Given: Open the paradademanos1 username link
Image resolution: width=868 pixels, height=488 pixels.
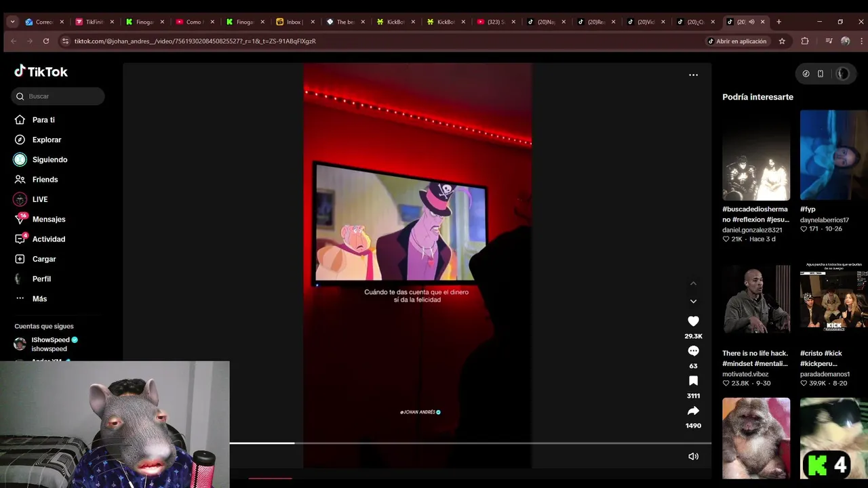Looking at the screenshot, I should [x=825, y=374].
